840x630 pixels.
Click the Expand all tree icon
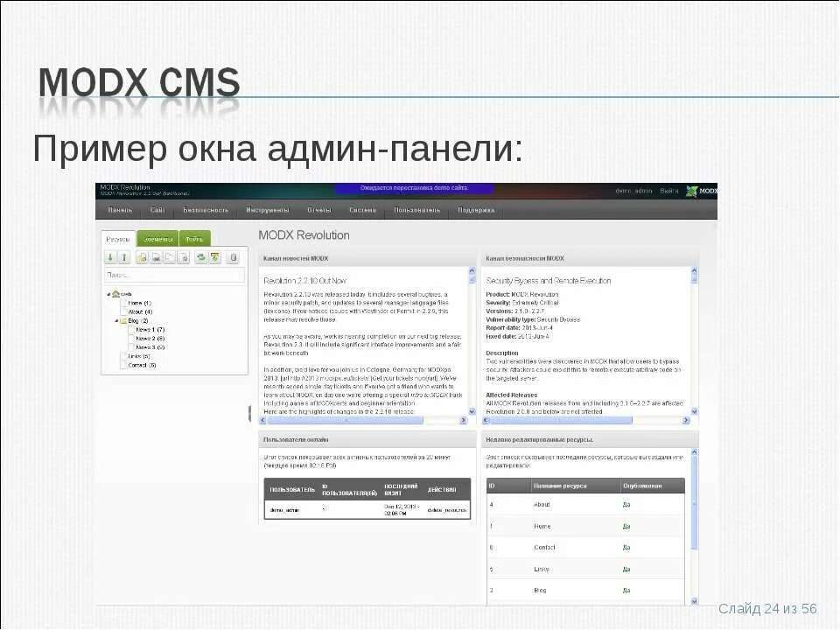[x=110, y=257]
